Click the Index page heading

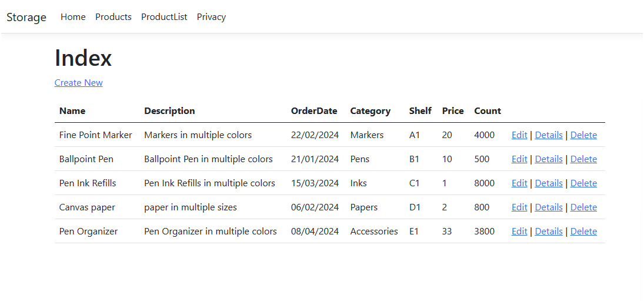83,58
